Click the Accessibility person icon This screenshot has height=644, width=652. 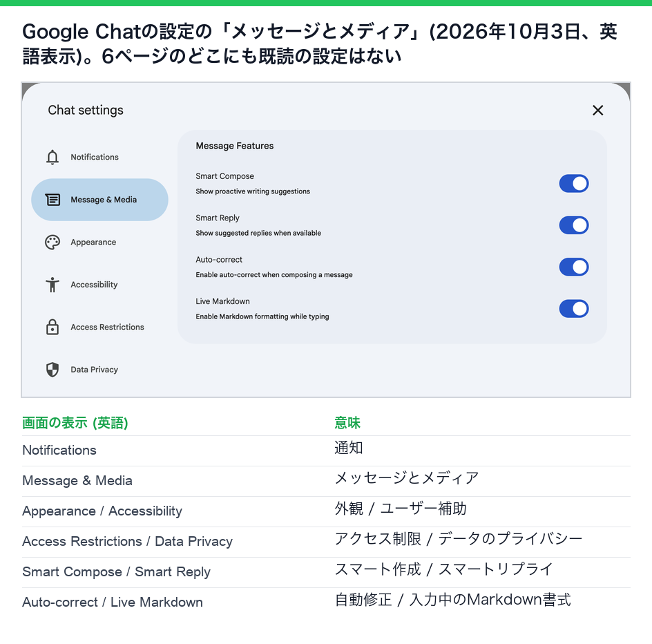pyautogui.click(x=52, y=285)
